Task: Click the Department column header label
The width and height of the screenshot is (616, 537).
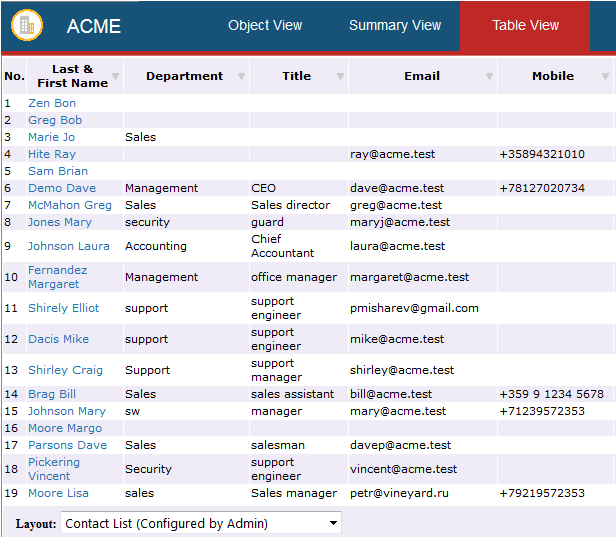Action: click(184, 76)
